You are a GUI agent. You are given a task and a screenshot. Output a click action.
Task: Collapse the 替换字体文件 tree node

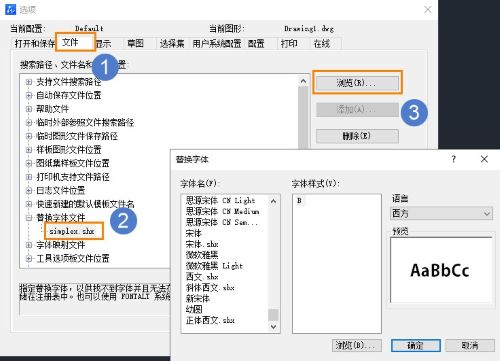click(x=29, y=218)
